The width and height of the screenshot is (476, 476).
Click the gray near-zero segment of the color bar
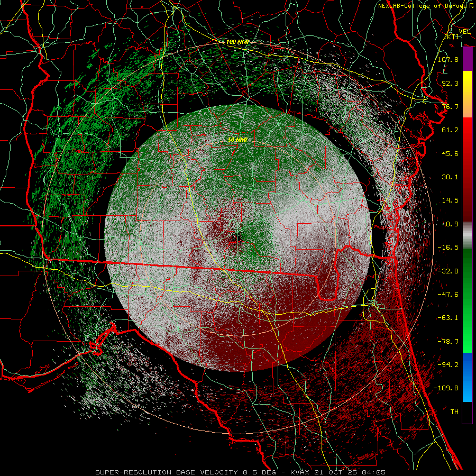tap(467, 235)
